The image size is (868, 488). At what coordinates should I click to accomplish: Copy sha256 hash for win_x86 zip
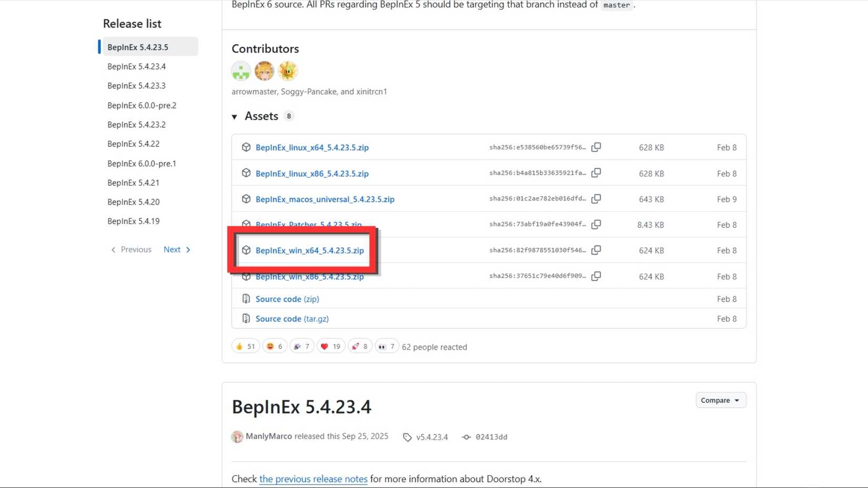(596, 276)
